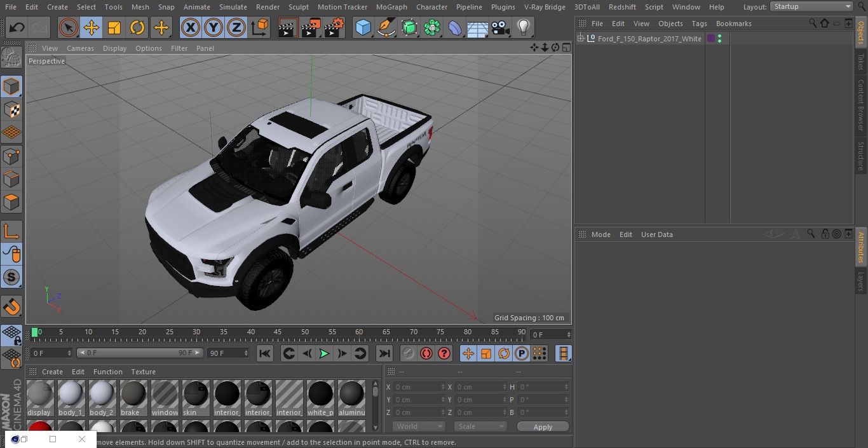
Task: Open the Scale mode dropdown
Action: [480, 426]
